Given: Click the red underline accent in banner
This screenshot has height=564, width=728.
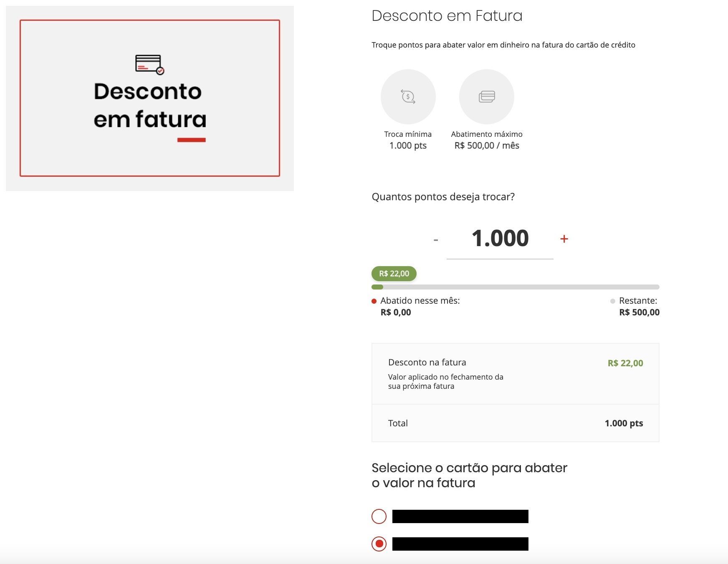Looking at the screenshot, I should point(192,140).
